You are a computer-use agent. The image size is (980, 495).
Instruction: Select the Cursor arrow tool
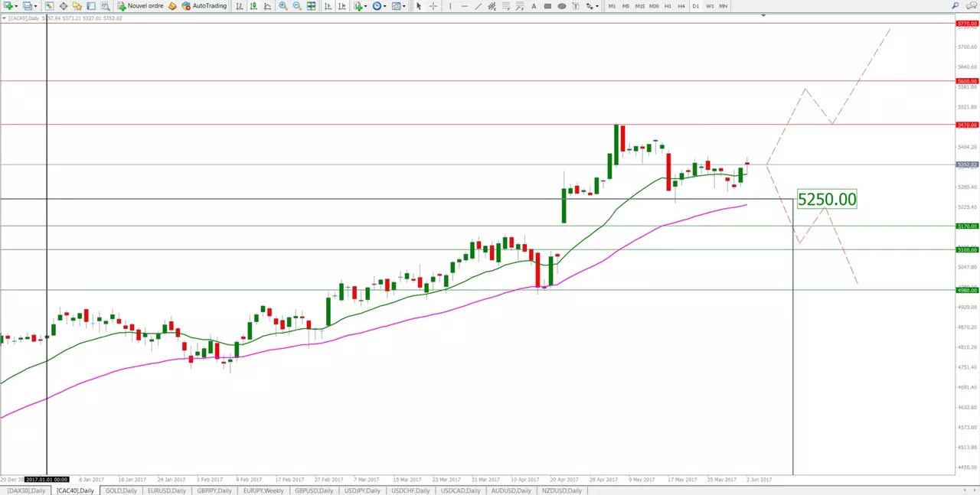coord(418,6)
